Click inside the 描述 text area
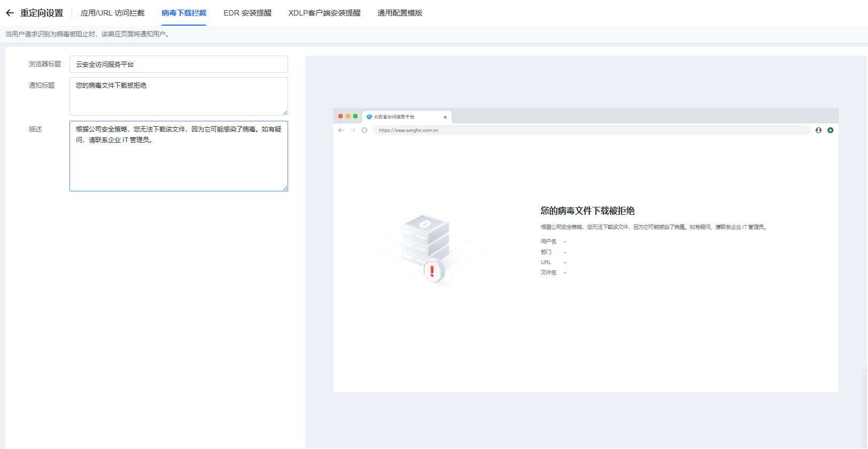This screenshot has width=868, height=449. (x=179, y=160)
